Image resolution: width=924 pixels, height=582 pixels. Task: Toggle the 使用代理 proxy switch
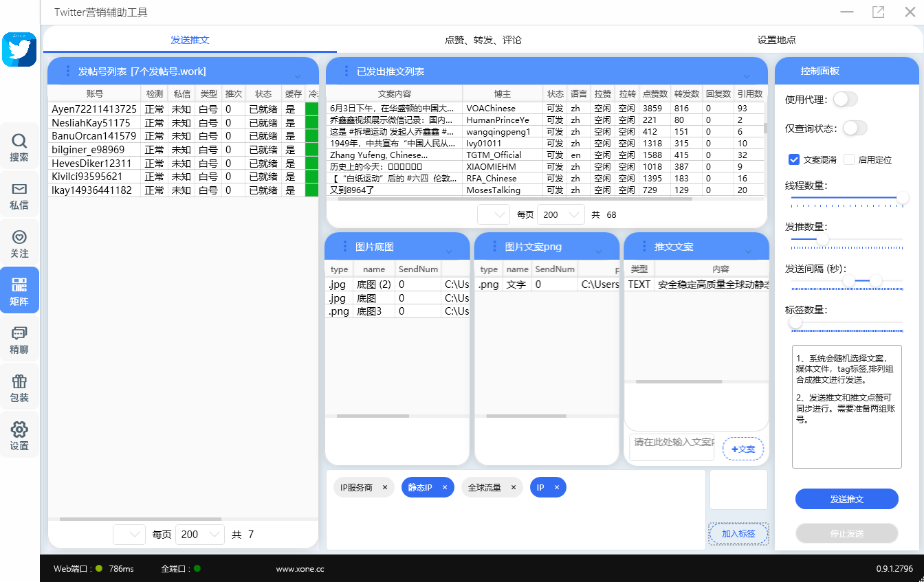[845, 99]
